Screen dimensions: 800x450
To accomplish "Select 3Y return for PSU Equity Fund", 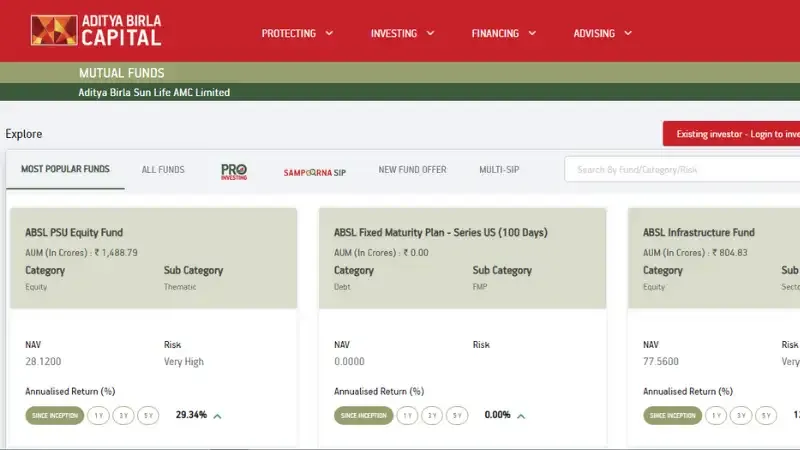I will pos(123,415).
